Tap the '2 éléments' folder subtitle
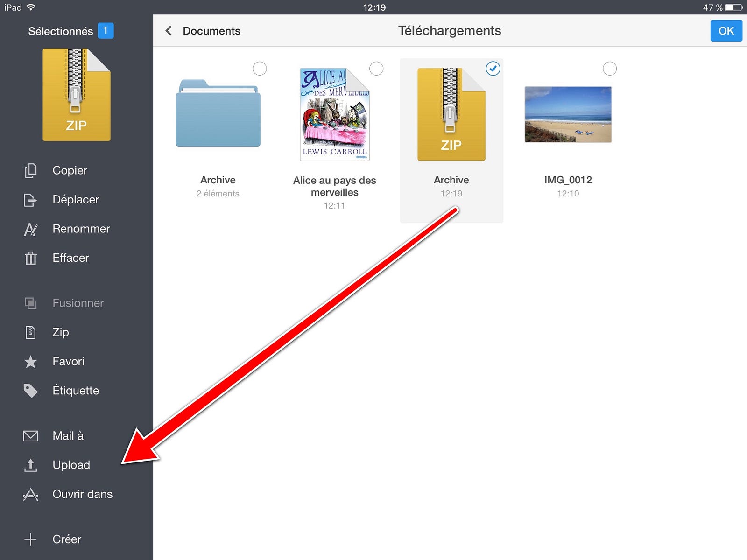Viewport: 747px width, 560px height. [x=218, y=194]
